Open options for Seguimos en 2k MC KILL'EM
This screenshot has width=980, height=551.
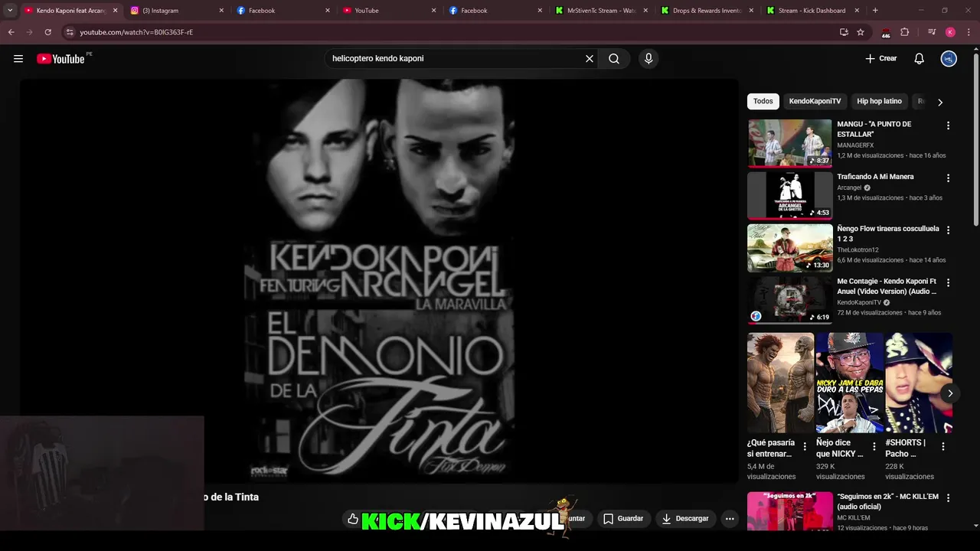(x=948, y=498)
